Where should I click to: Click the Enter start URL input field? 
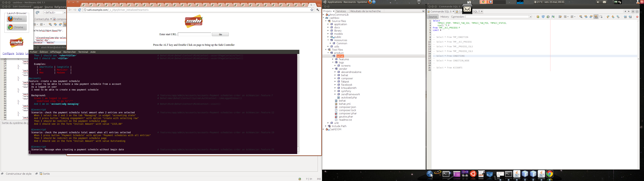coord(195,34)
